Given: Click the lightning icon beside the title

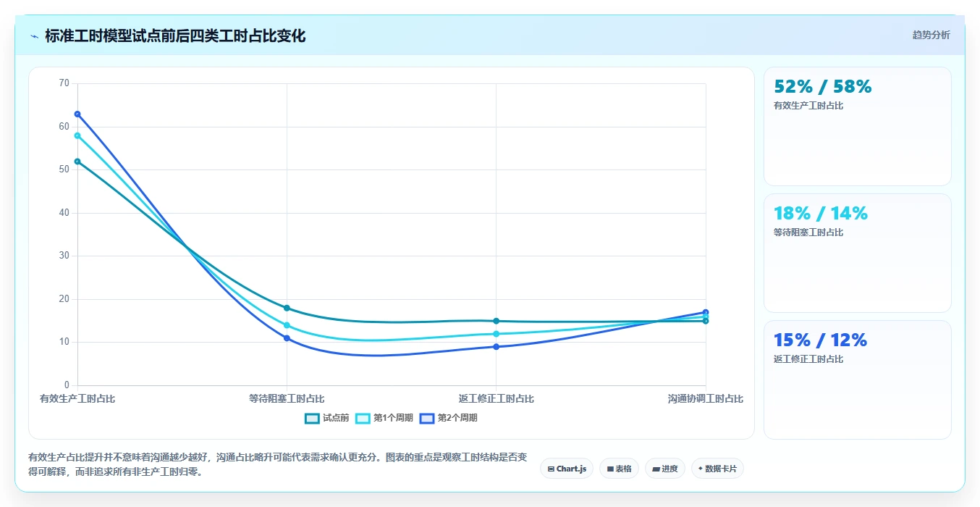Looking at the screenshot, I should coord(34,36).
